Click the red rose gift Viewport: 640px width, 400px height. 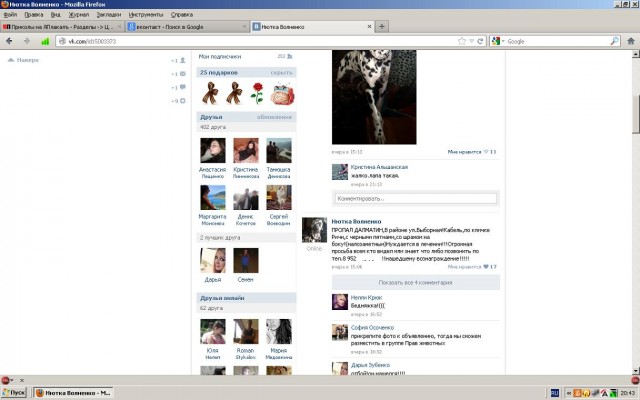[257, 93]
